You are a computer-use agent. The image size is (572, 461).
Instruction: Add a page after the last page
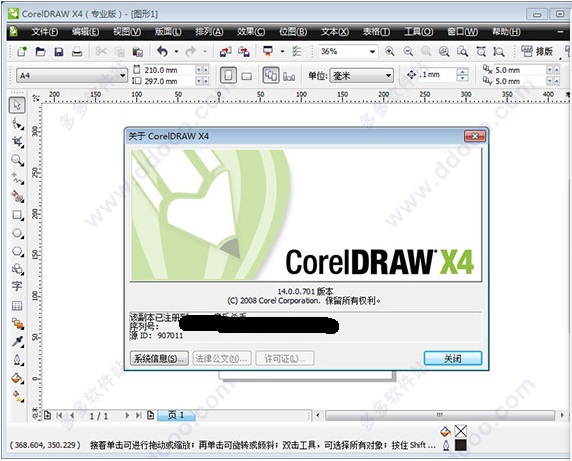(x=150, y=415)
